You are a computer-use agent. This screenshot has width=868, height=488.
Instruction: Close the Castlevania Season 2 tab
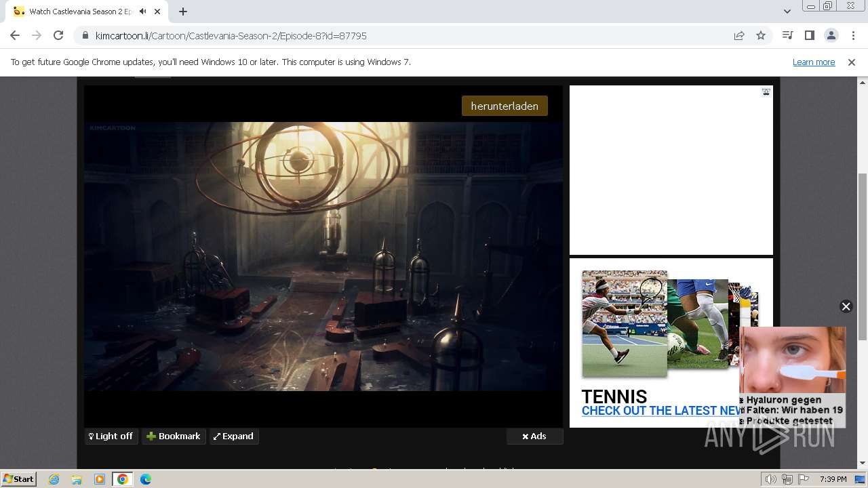point(157,12)
